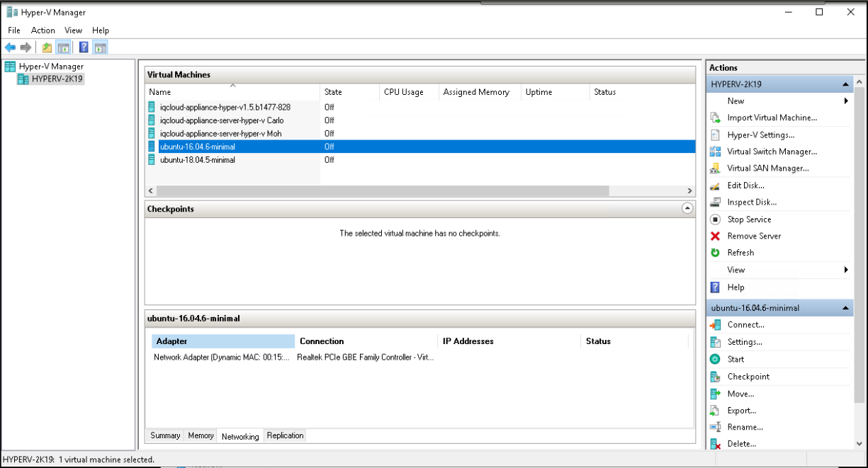Screen dimensions: 868x468
Task: Click the Virtual Switch Manager icon
Action: coord(715,152)
